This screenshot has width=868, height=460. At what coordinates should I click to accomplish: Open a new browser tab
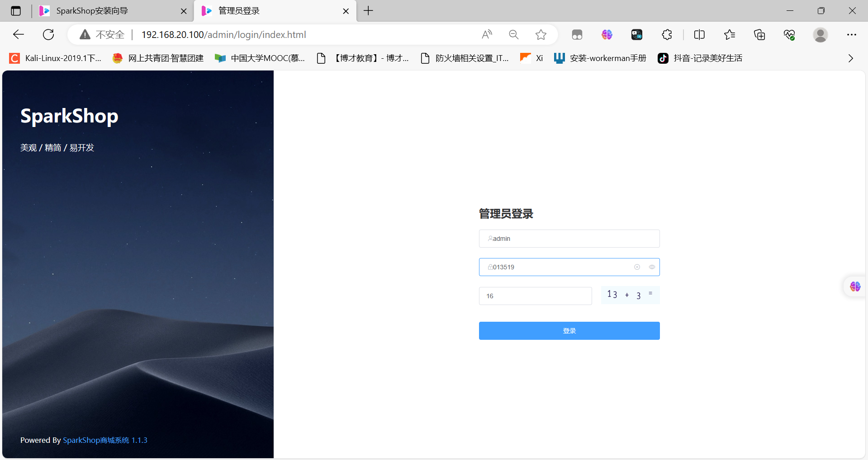point(369,11)
